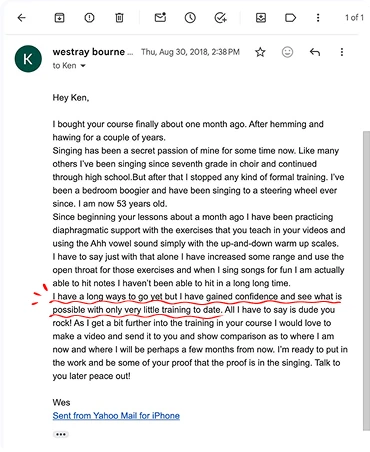This screenshot has width=370, height=452.
Task: Go back using the left arrow
Action: 22,18
